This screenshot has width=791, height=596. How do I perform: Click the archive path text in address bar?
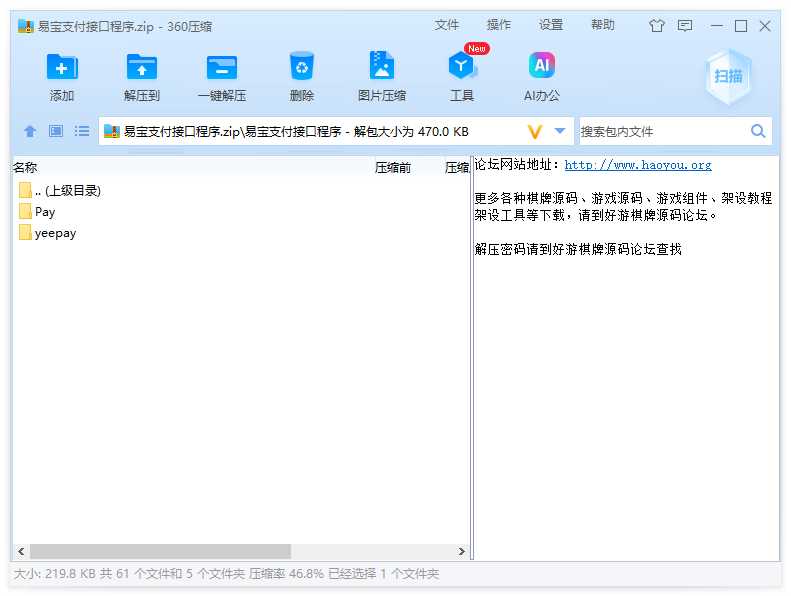click(x=296, y=132)
